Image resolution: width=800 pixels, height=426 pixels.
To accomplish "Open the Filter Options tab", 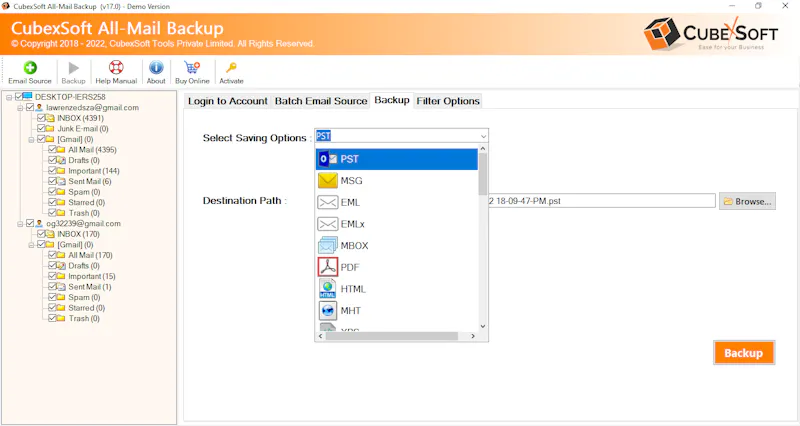I will point(448,101).
